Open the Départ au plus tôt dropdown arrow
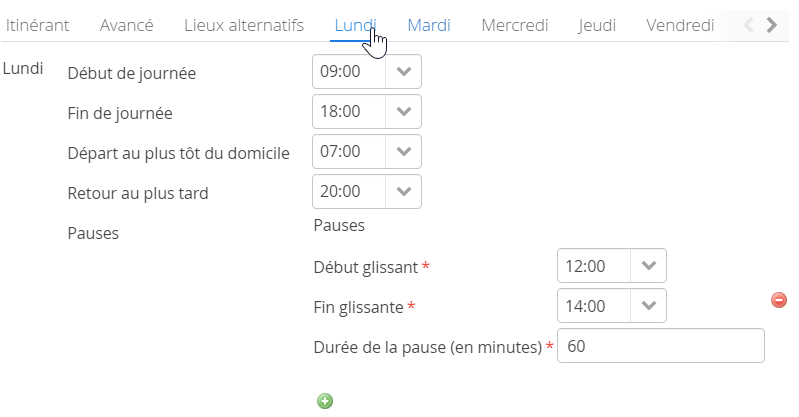Screen dimensions: 799x417 click(404, 151)
